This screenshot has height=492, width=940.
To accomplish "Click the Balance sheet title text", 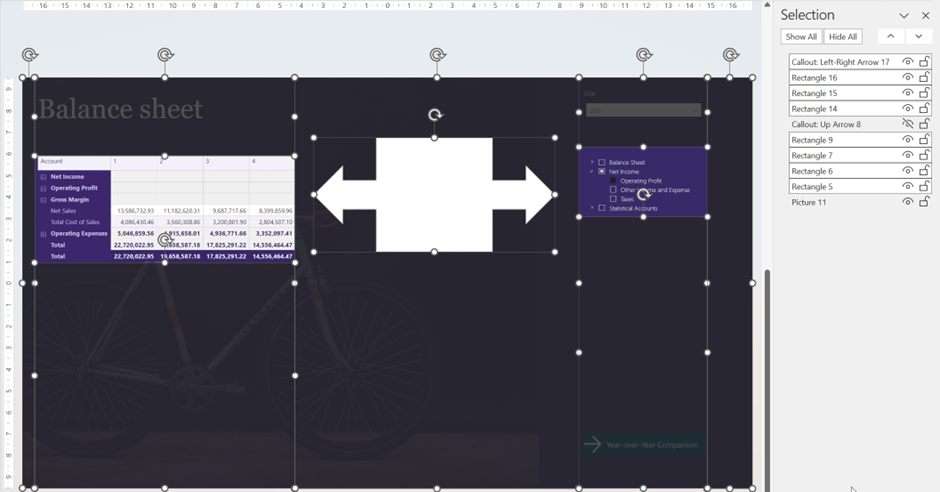I will pyautogui.click(x=120, y=109).
